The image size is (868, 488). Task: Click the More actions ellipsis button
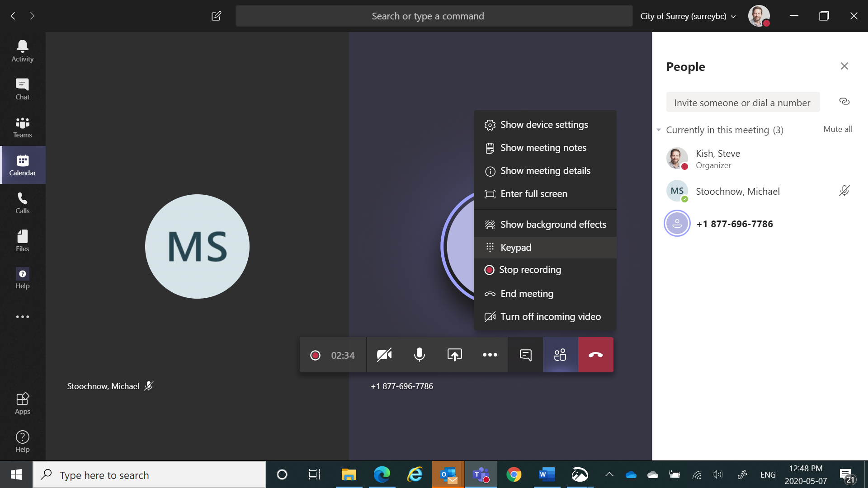pos(490,355)
